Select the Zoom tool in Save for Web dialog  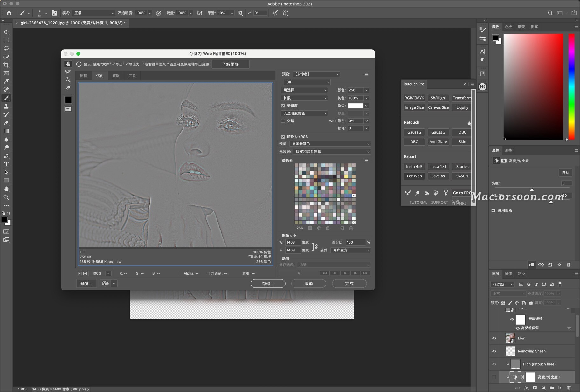(x=68, y=80)
